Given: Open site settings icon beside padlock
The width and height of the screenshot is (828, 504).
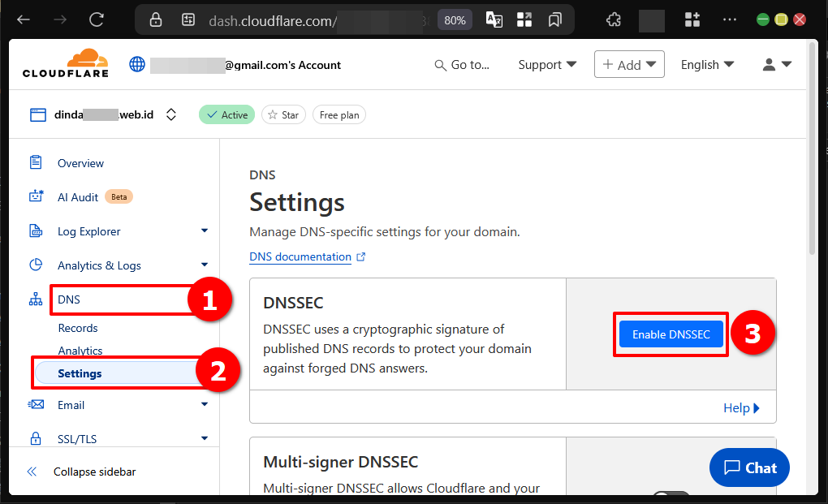Looking at the screenshot, I should point(188,20).
